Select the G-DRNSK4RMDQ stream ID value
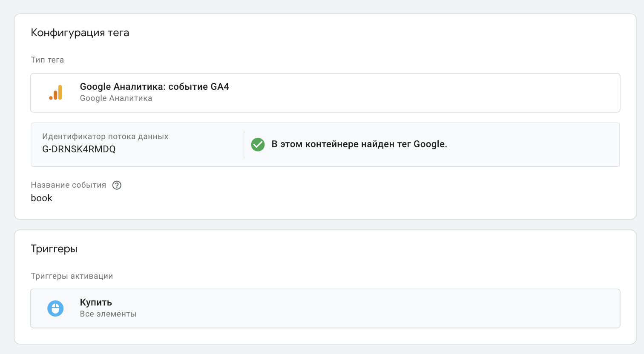Screen dimensions: 644x354 point(79,149)
